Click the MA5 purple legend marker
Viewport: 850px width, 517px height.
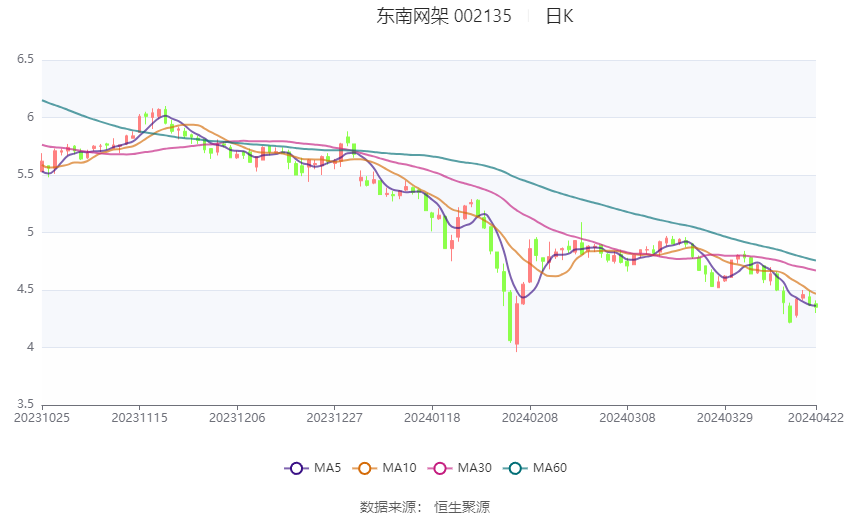tap(295, 468)
